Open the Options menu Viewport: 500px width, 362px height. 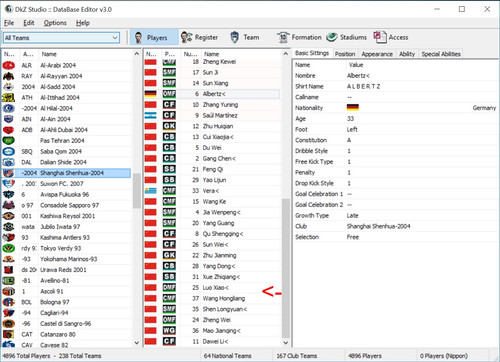pyautogui.click(x=55, y=23)
